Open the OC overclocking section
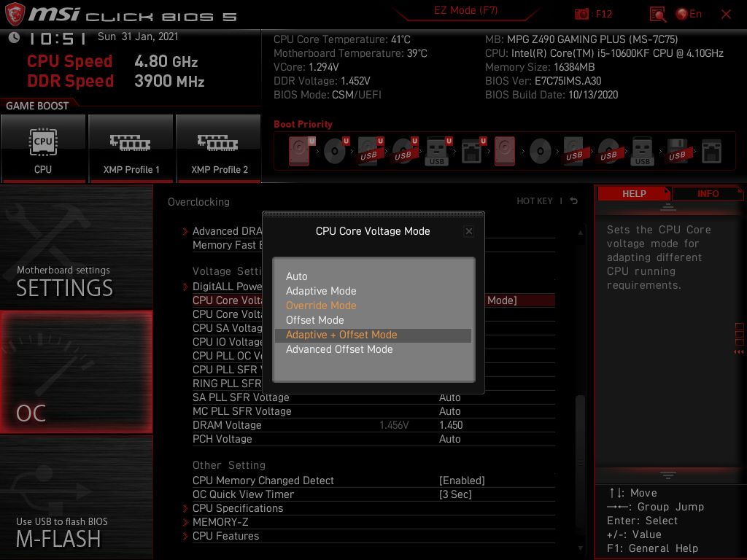 click(x=76, y=373)
